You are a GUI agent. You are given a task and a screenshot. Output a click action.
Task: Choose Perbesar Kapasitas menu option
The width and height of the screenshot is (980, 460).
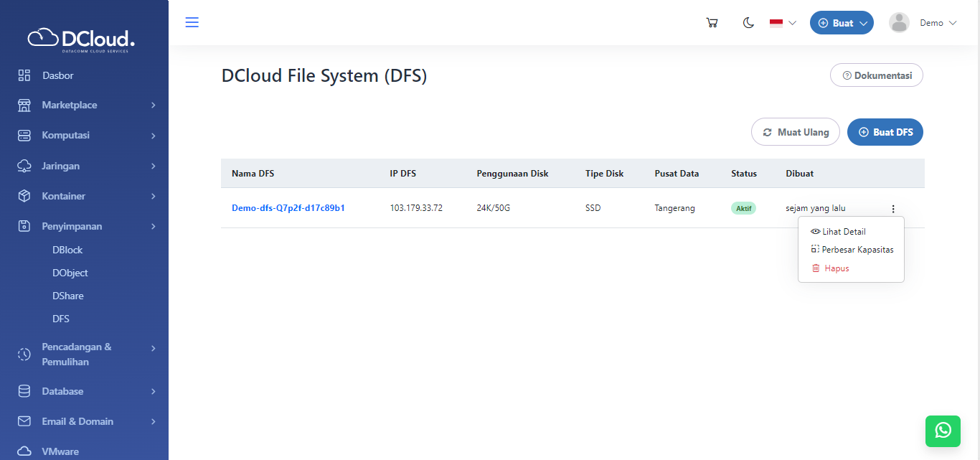click(857, 250)
